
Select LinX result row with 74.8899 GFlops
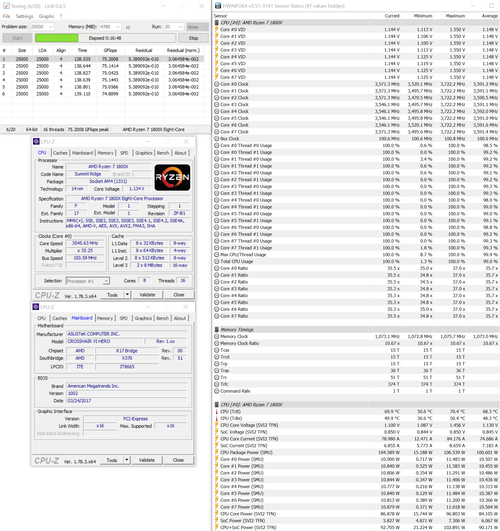click(x=103, y=94)
